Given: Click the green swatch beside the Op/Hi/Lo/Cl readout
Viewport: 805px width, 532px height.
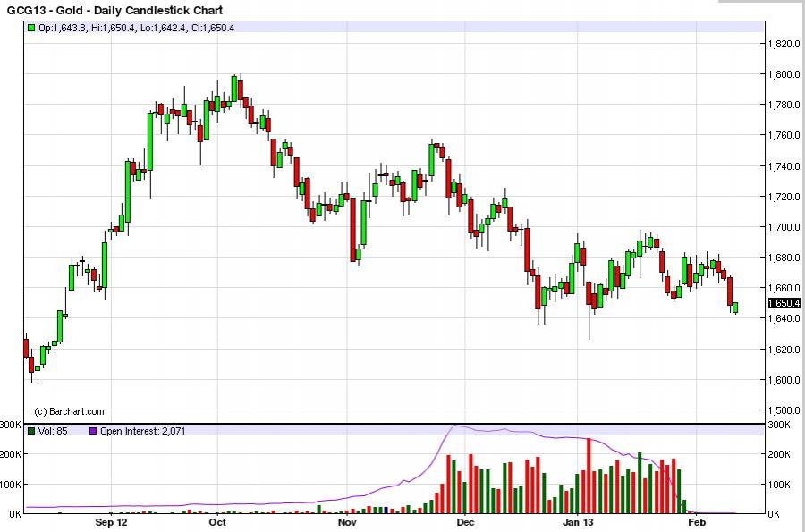Looking at the screenshot, I should [x=32, y=28].
